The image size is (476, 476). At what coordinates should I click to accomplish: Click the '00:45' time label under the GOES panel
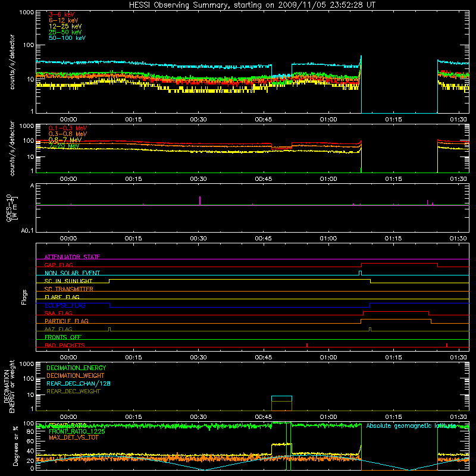263,239
